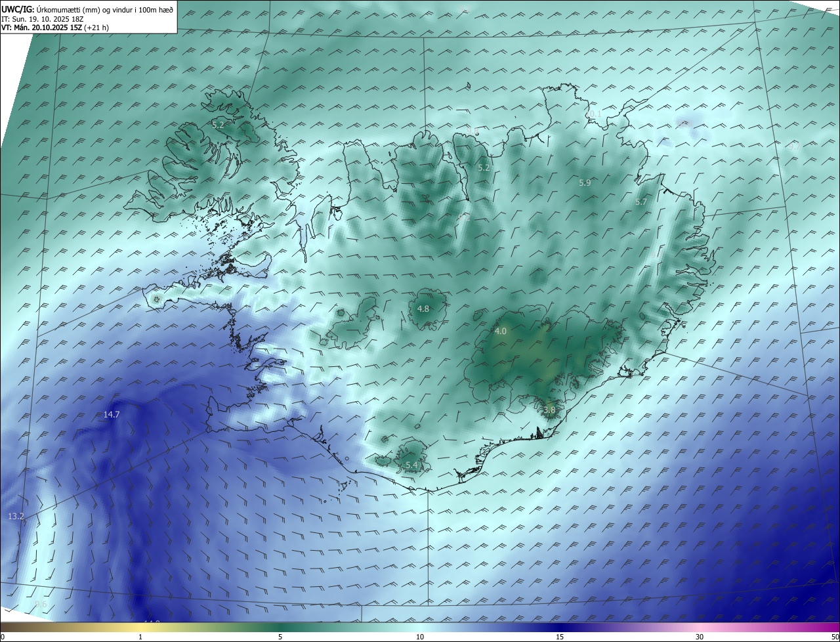This screenshot has width=840, height=642.
Task: Click the UWC/IG map title text
Action: click(x=87, y=9)
